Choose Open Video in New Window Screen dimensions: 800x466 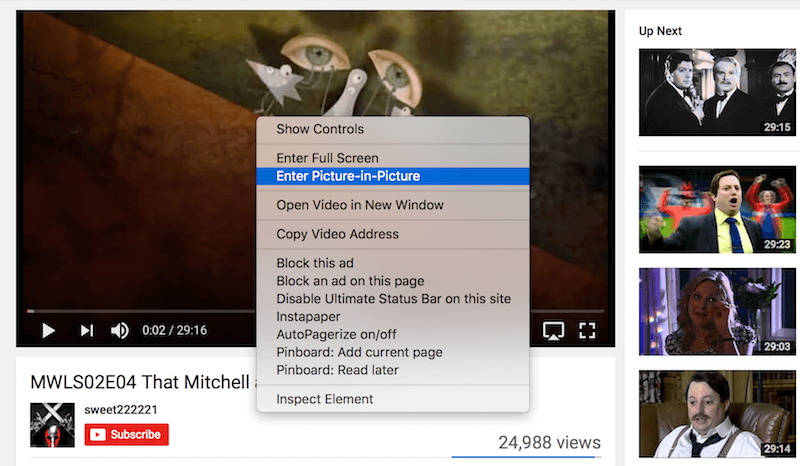tap(359, 205)
